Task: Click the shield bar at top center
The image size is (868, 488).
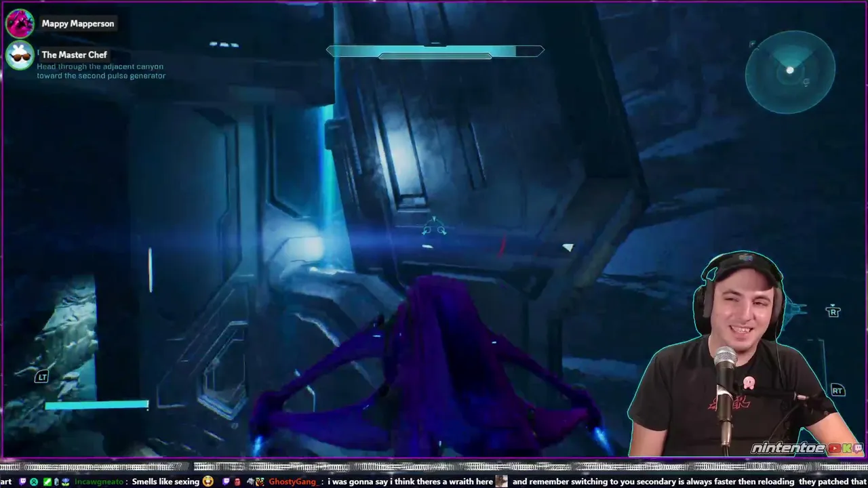Action: pos(435,52)
